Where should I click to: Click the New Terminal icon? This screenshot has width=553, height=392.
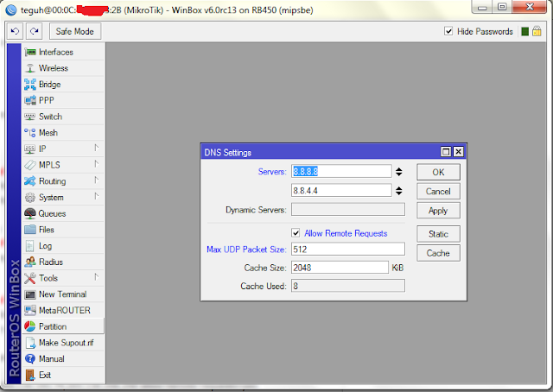(x=30, y=294)
